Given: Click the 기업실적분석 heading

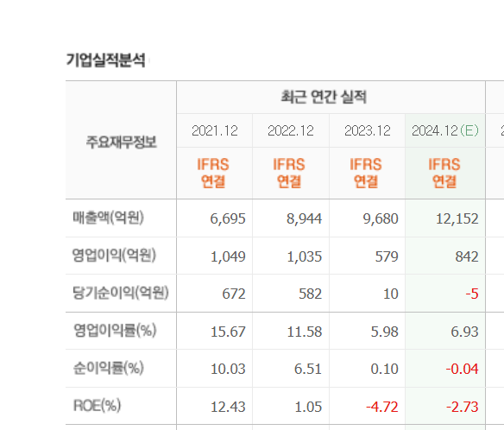Looking at the screenshot, I should [x=106, y=60].
